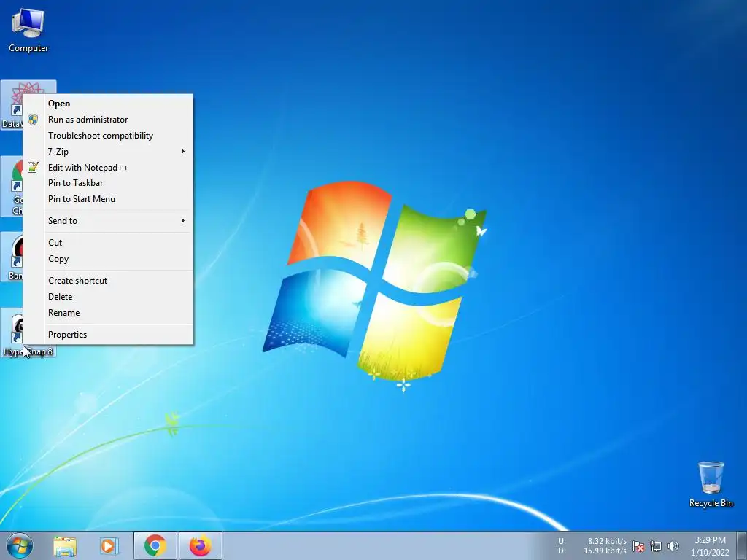
Task: Choose Troubleshoot compatibility
Action: pos(108,136)
